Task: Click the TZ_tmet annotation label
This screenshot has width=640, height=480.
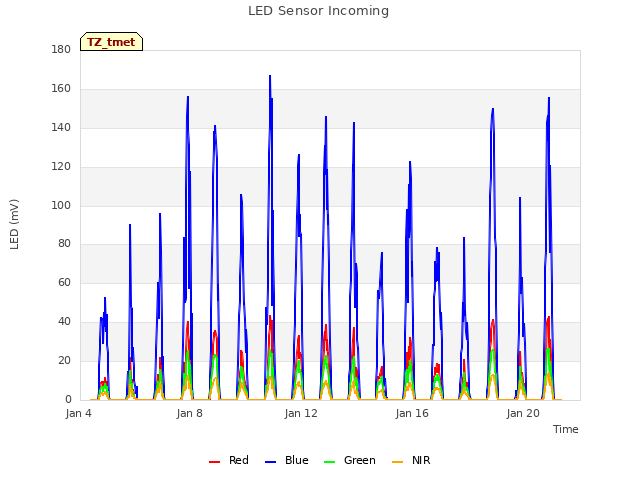Action: (x=111, y=42)
